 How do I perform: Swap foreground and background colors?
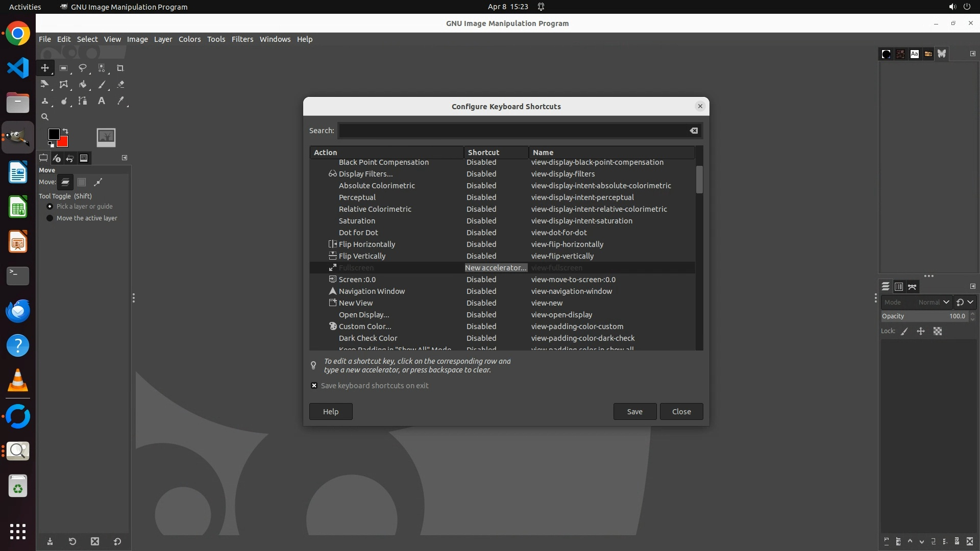click(65, 131)
